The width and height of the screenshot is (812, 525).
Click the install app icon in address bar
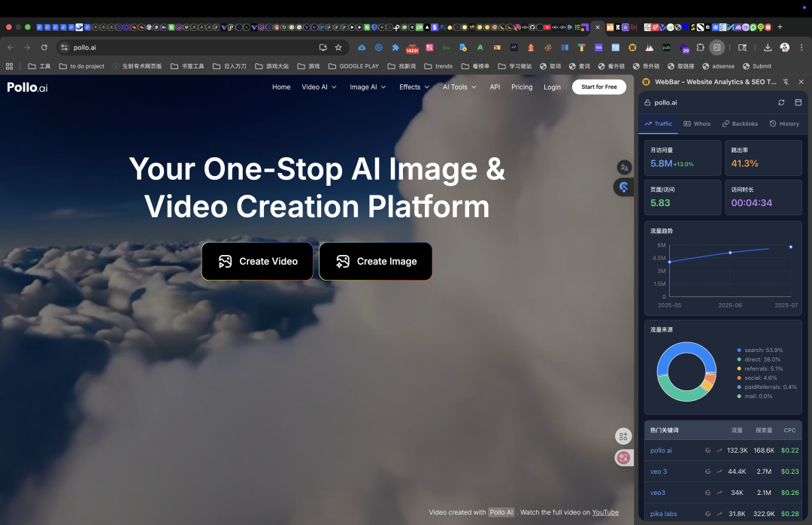pos(323,47)
